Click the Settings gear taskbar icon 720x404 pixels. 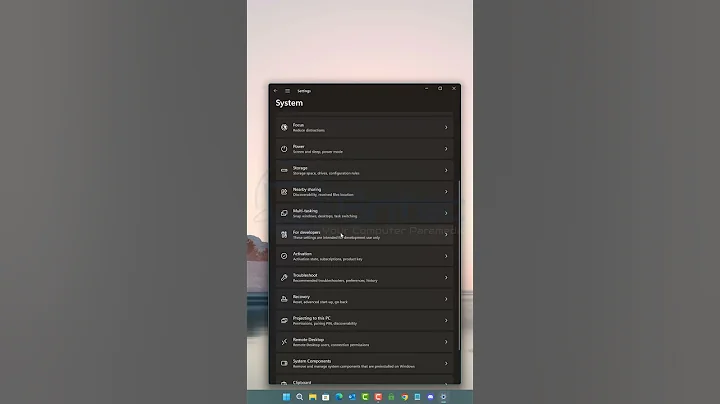[444, 397]
